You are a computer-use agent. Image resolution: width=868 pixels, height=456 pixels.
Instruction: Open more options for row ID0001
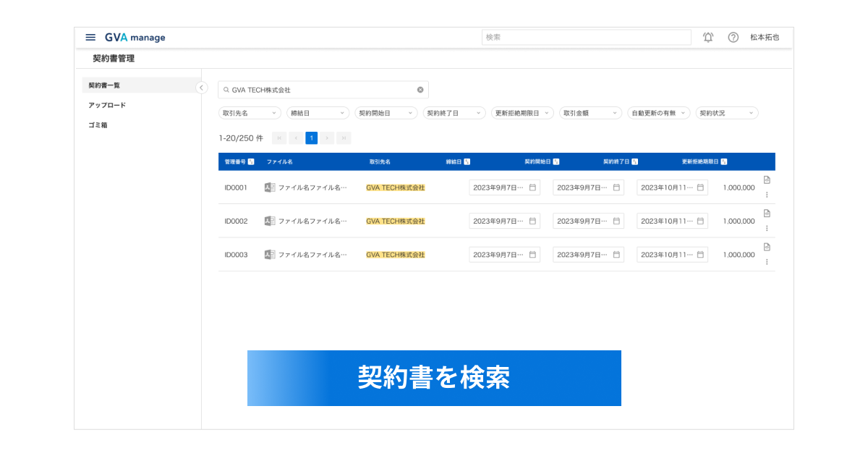(767, 195)
